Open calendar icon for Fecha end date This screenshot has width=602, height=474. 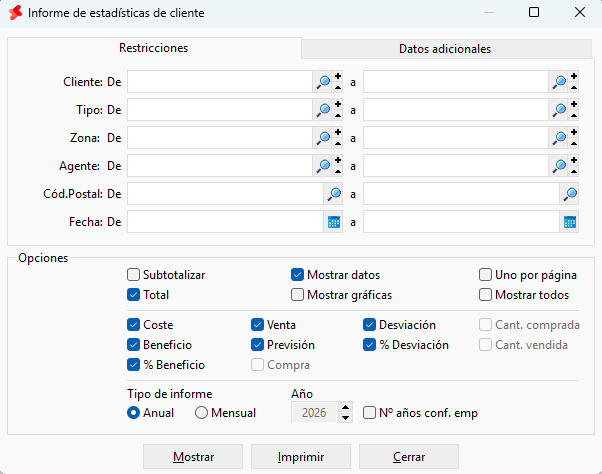tap(570, 222)
